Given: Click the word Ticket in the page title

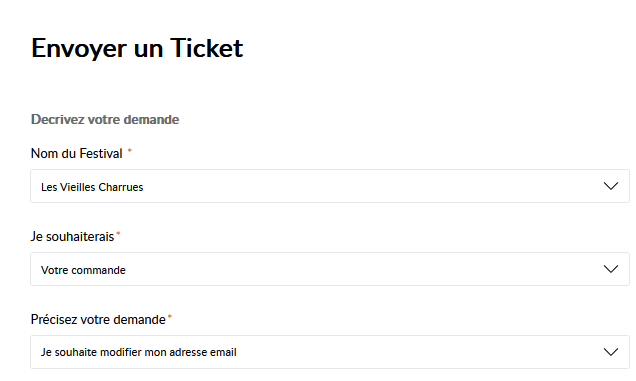Looking at the screenshot, I should [206, 48].
